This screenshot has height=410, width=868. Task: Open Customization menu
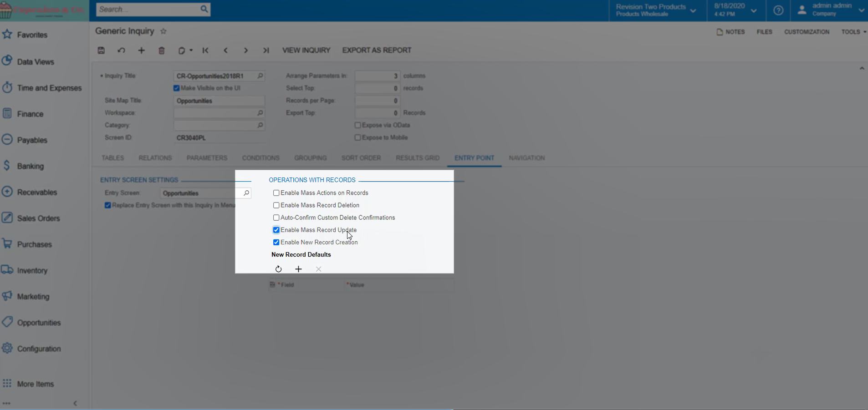807,32
